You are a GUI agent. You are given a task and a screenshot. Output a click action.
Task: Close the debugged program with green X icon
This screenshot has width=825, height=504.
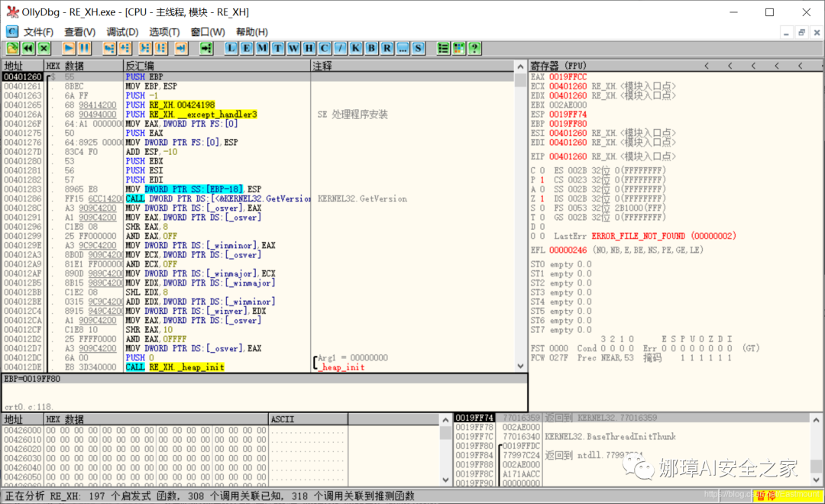tap(44, 48)
